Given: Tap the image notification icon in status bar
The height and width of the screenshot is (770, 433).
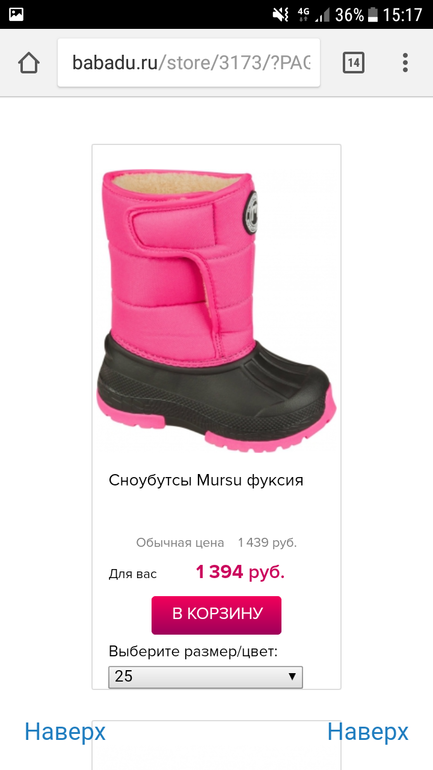Looking at the screenshot, I should [16, 14].
